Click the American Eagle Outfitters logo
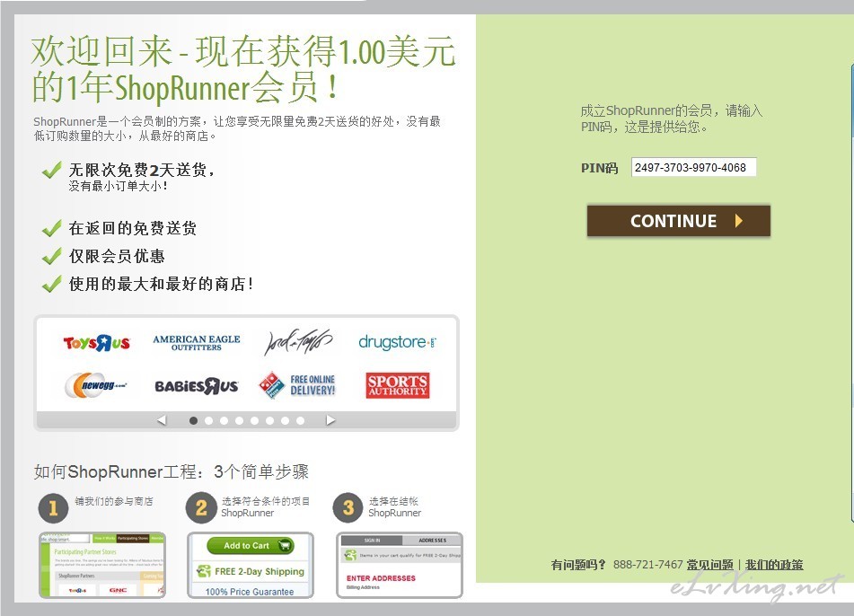854x616 pixels. coord(197,343)
